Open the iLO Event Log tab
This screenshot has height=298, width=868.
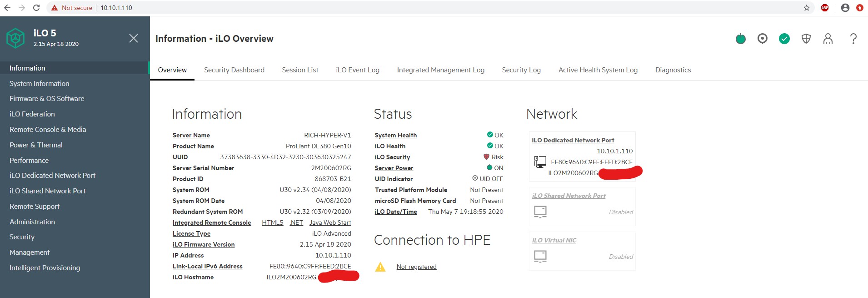point(358,70)
